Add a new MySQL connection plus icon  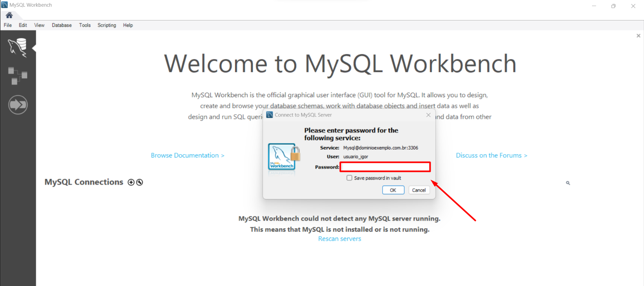pos(131,182)
